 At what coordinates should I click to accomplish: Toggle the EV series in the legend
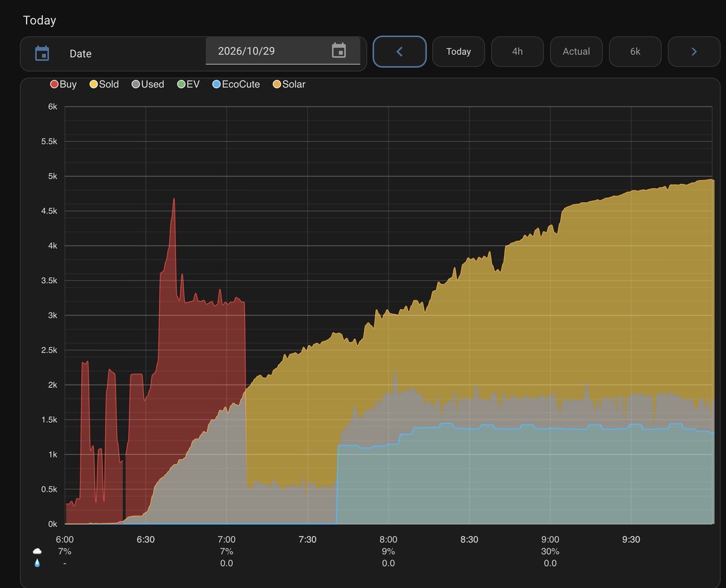point(188,85)
